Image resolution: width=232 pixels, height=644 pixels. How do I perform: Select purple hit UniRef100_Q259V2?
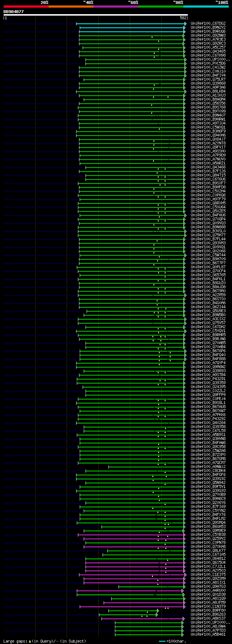tap(208, 538)
